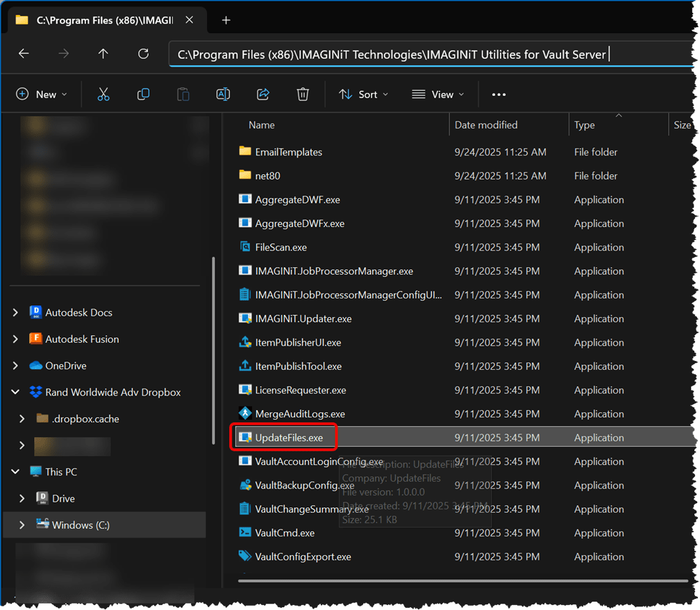Open the New dropdown menu
Image resolution: width=700 pixels, height=610 pixels.
42,94
